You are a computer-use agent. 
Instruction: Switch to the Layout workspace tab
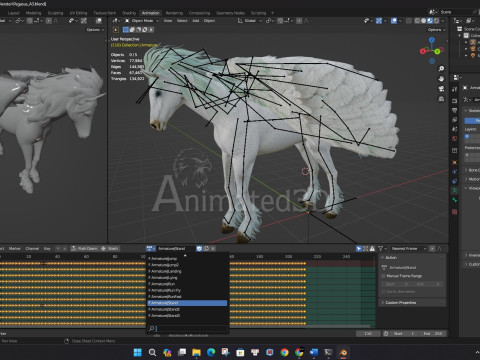[13, 13]
